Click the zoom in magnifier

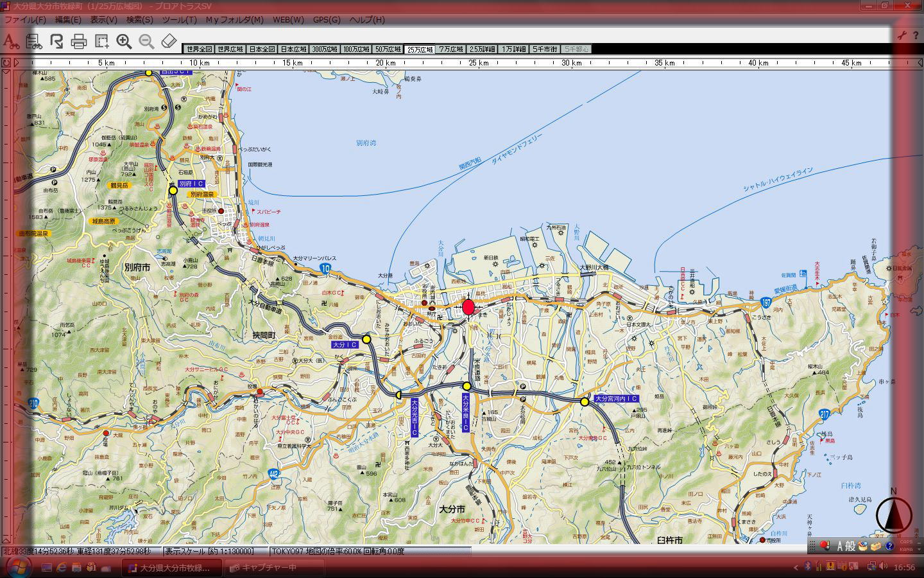(124, 42)
